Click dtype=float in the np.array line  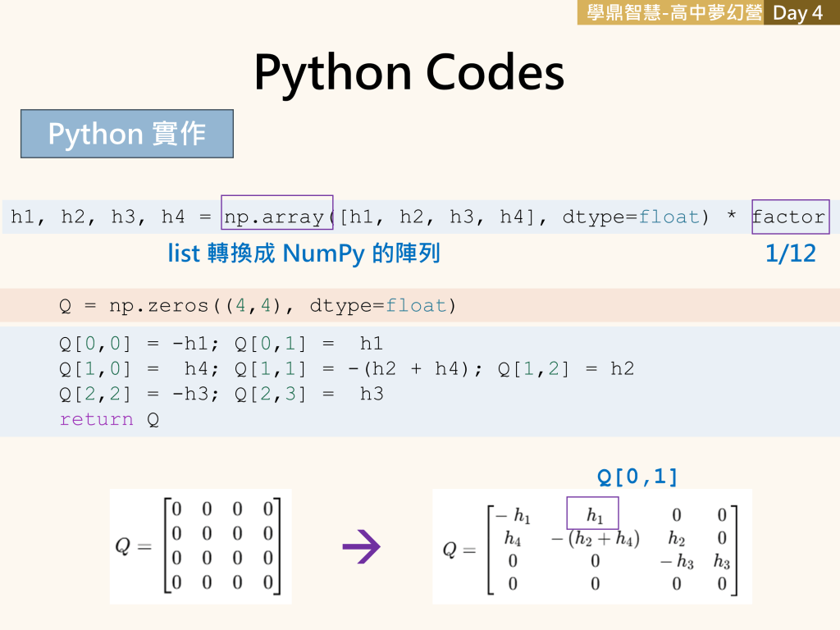tap(631, 217)
